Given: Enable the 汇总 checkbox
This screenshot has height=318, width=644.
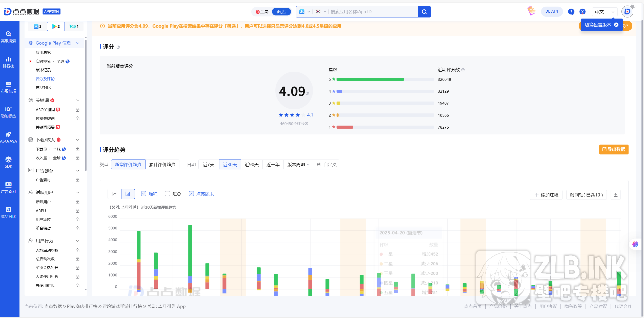Looking at the screenshot, I should (168, 194).
